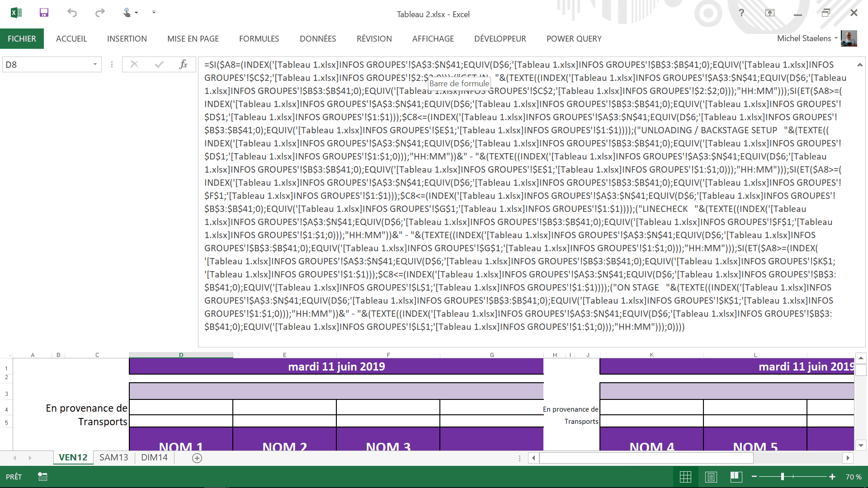Click the Insert Function fx icon
Image resolution: width=868 pixels, height=488 pixels.
(183, 65)
